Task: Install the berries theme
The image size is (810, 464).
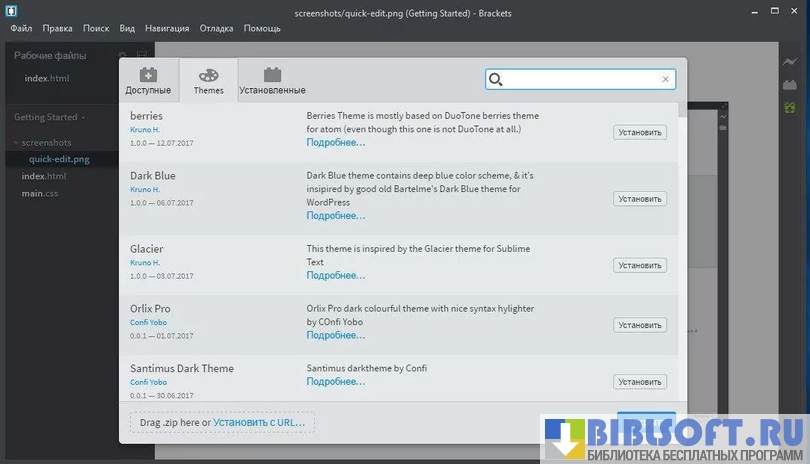Action: pyautogui.click(x=639, y=132)
